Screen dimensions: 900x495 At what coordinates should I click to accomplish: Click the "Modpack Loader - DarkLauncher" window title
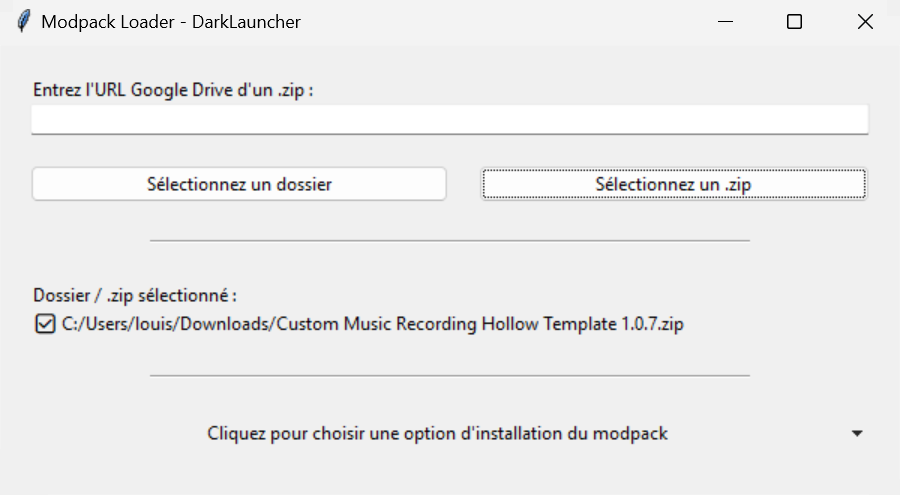171,21
